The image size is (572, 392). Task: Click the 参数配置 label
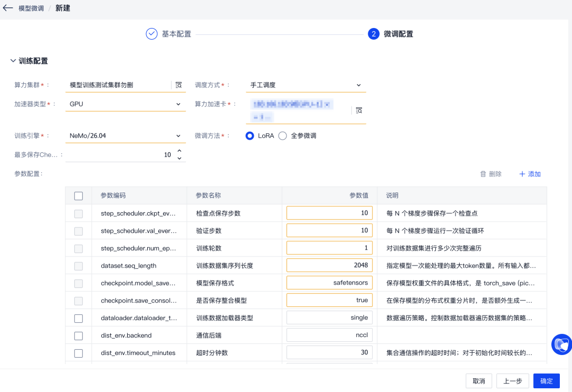tap(29, 174)
